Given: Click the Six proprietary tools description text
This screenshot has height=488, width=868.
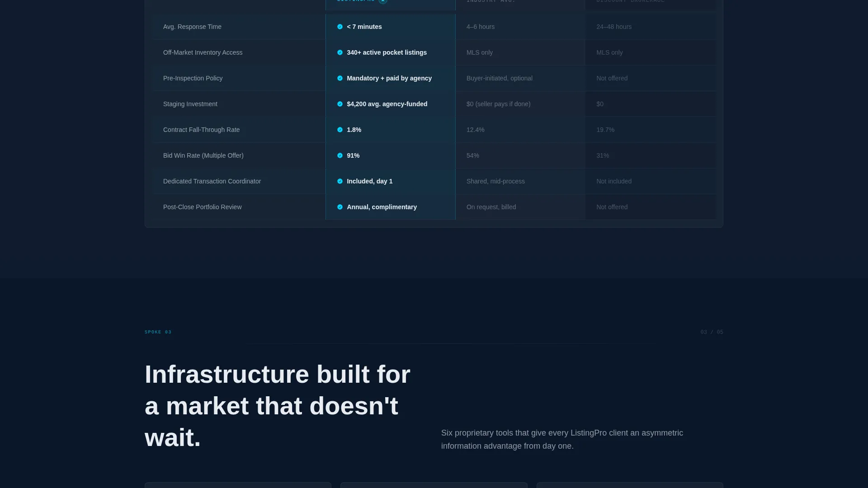Looking at the screenshot, I should click(x=562, y=439).
